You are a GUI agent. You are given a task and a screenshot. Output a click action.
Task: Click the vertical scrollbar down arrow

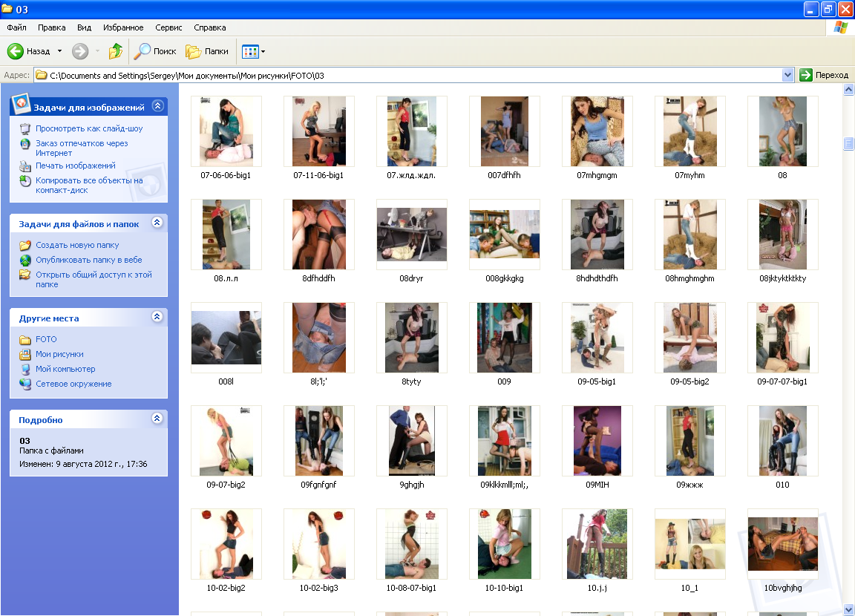pyautogui.click(x=848, y=609)
